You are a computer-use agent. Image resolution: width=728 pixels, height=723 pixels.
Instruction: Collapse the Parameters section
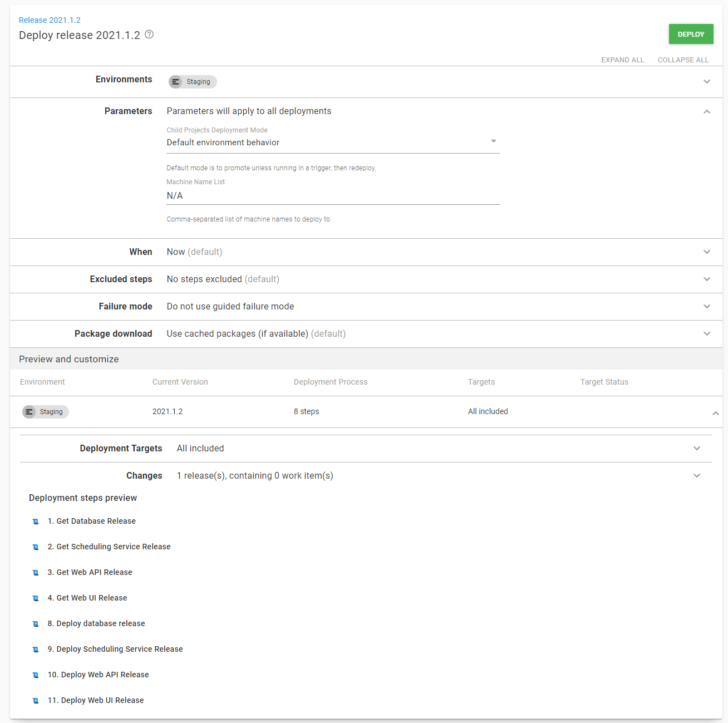click(707, 111)
